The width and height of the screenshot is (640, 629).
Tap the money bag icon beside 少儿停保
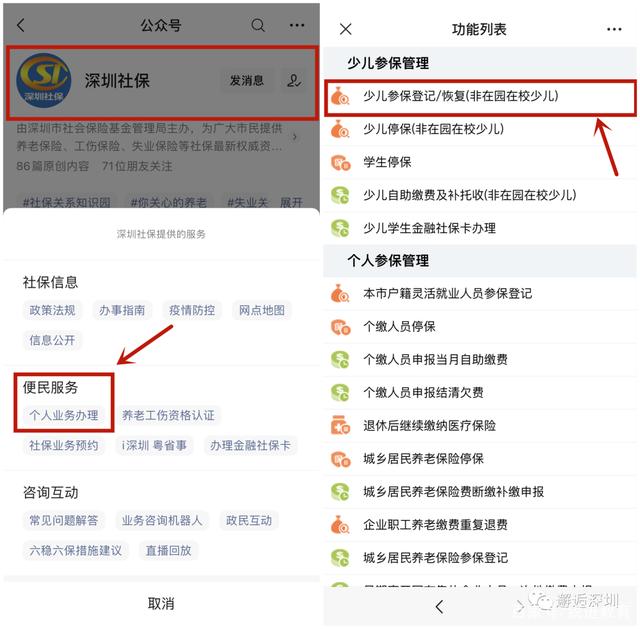coord(340,129)
